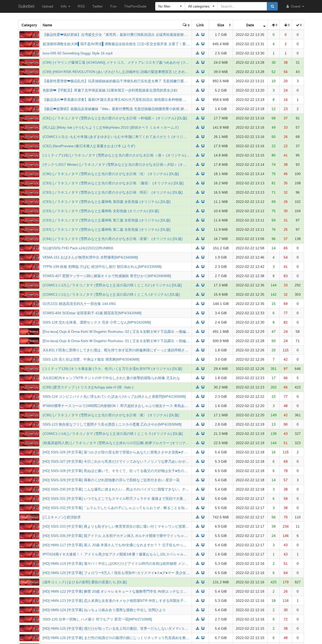Sort table by Size column
The height and width of the screenshot is (644, 322).
221,25
